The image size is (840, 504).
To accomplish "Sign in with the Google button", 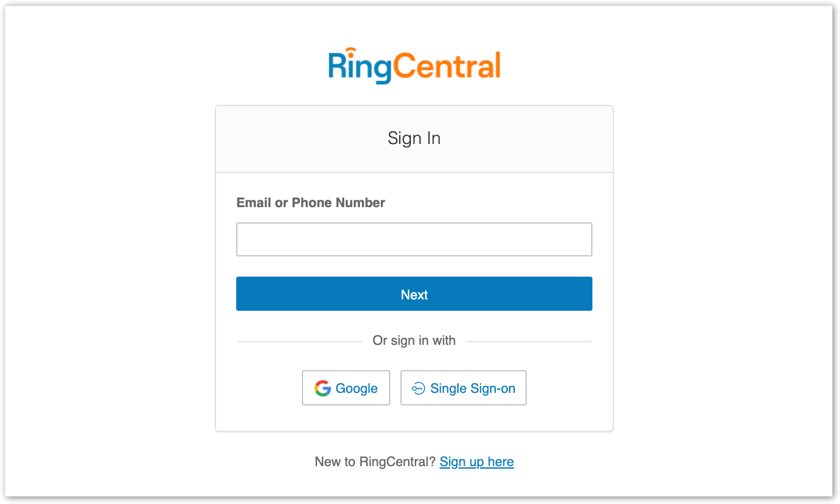I will click(x=346, y=388).
